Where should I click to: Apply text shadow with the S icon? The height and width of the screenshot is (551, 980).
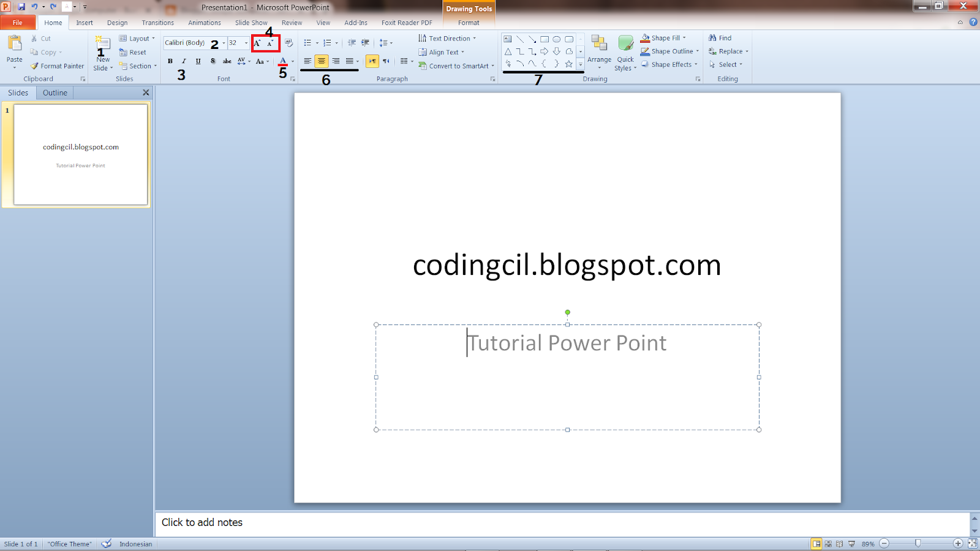[213, 61]
